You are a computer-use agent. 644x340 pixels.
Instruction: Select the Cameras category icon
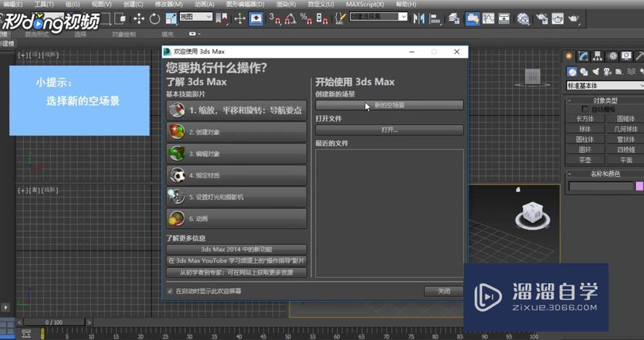click(607, 72)
